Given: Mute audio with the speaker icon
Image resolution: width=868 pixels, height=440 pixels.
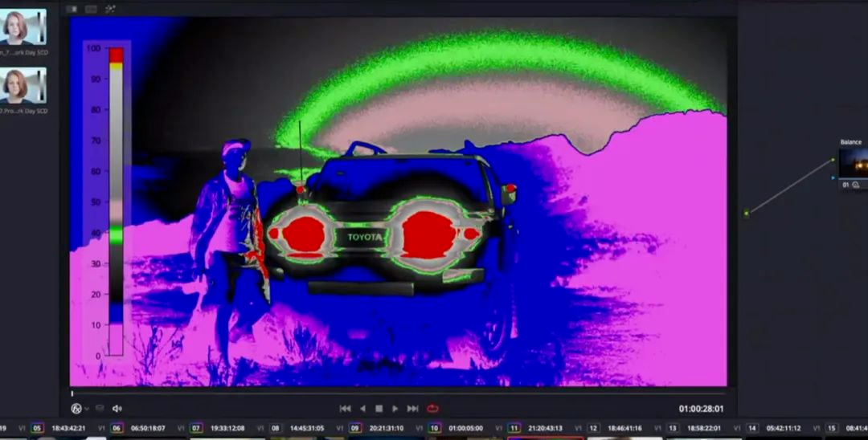Looking at the screenshot, I should [x=117, y=409].
